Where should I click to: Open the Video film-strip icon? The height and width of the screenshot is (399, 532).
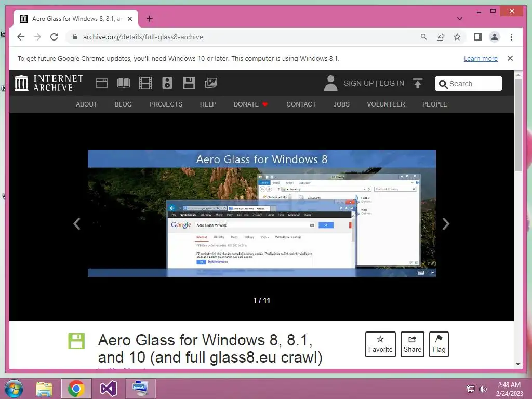(x=145, y=83)
